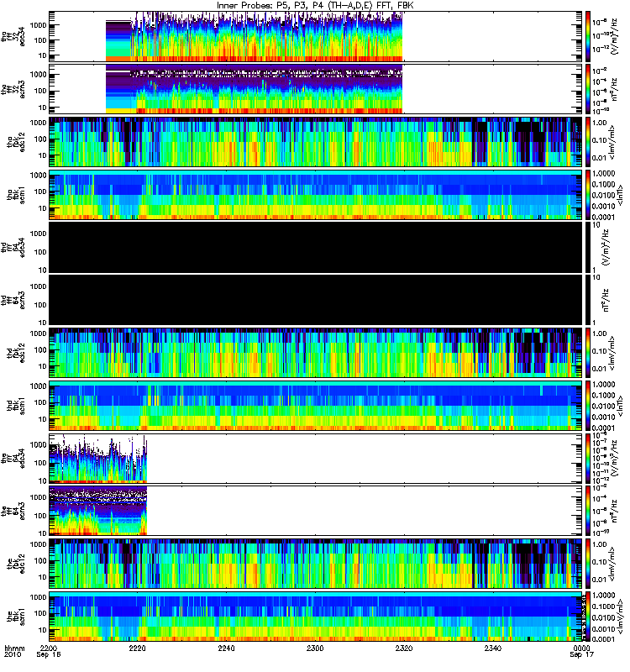The height and width of the screenshot is (672, 630).
Task: Select the tha fff 32 edc34 spectrogram panel
Action: [316, 36]
